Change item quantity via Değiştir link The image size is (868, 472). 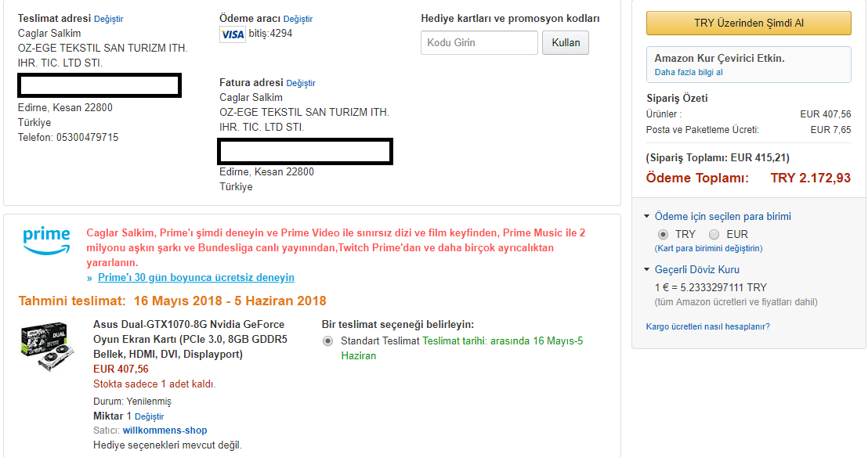pyautogui.click(x=149, y=416)
